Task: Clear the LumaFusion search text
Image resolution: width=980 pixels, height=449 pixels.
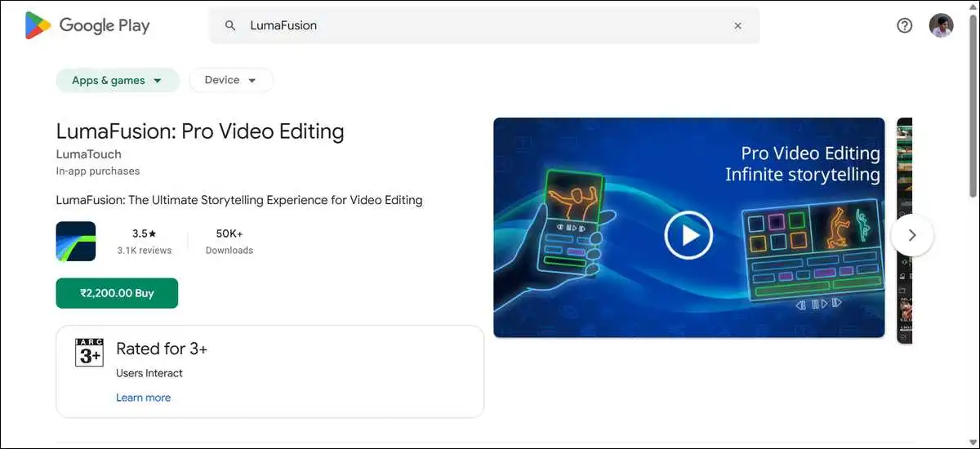Action: (x=737, y=25)
